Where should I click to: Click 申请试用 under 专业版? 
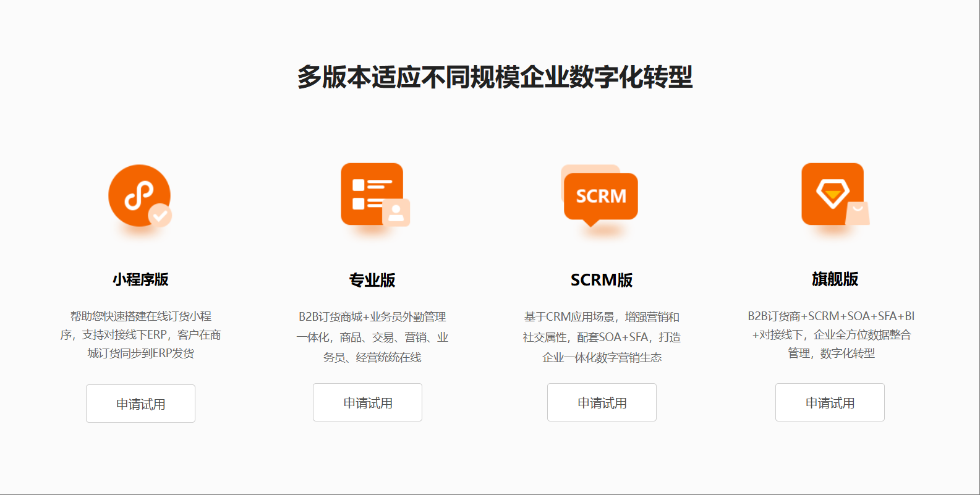pyautogui.click(x=367, y=402)
